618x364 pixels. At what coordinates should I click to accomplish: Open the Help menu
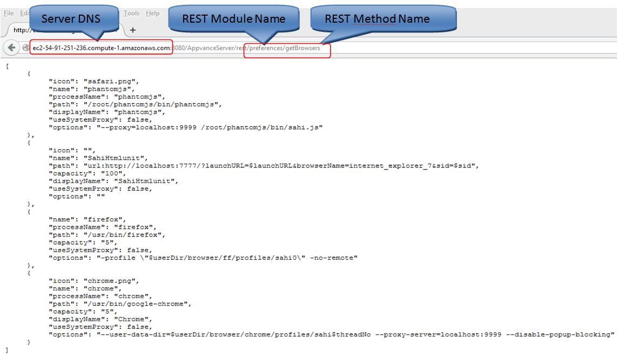(153, 13)
